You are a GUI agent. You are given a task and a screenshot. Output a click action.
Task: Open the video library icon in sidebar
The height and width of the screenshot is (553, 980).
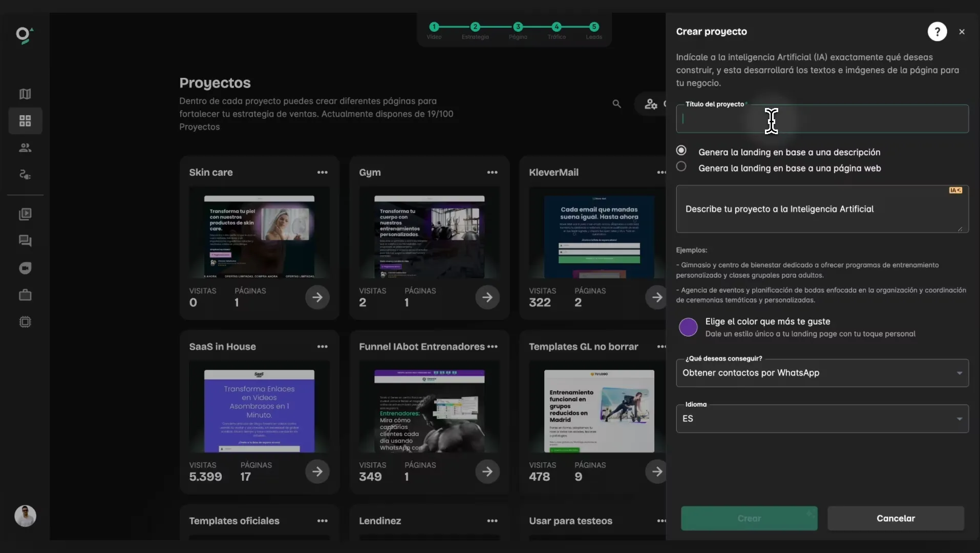point(25,214)
